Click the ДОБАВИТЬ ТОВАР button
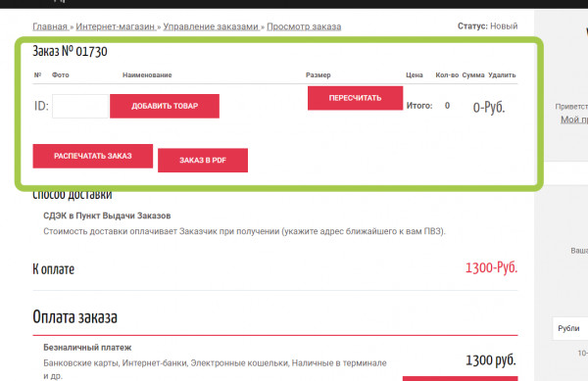The width and height of the screenshot is (588, 381). (165, 106)
